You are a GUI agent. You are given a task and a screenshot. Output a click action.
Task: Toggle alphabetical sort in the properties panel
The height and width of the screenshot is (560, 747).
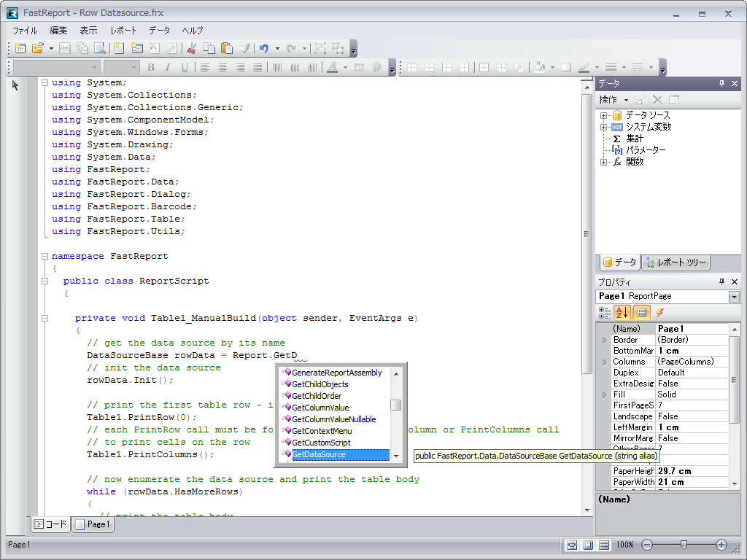622,313
